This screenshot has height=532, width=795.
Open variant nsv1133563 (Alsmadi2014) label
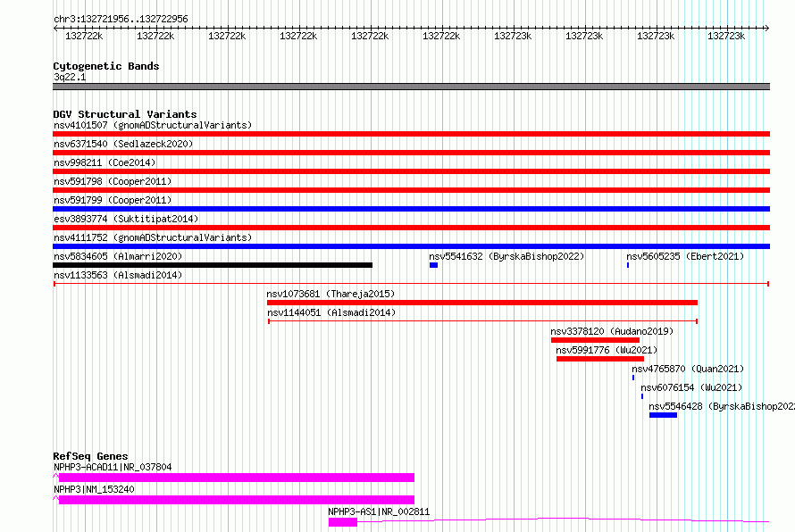point(118,275)
